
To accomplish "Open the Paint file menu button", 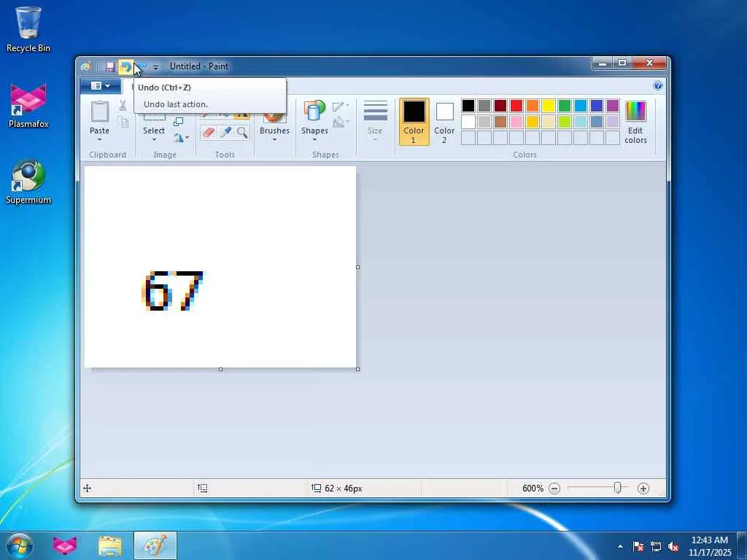I will point(101,86).
